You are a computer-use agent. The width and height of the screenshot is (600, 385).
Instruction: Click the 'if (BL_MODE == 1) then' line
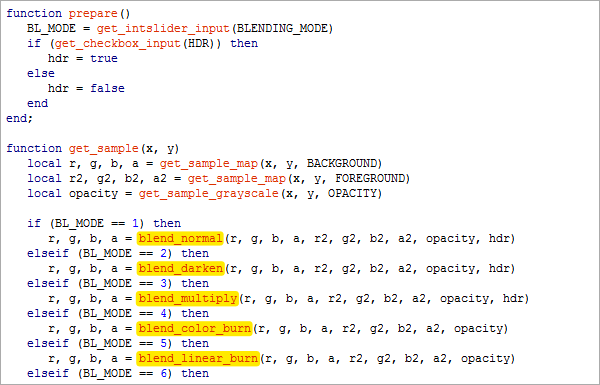tap(104, 223)
